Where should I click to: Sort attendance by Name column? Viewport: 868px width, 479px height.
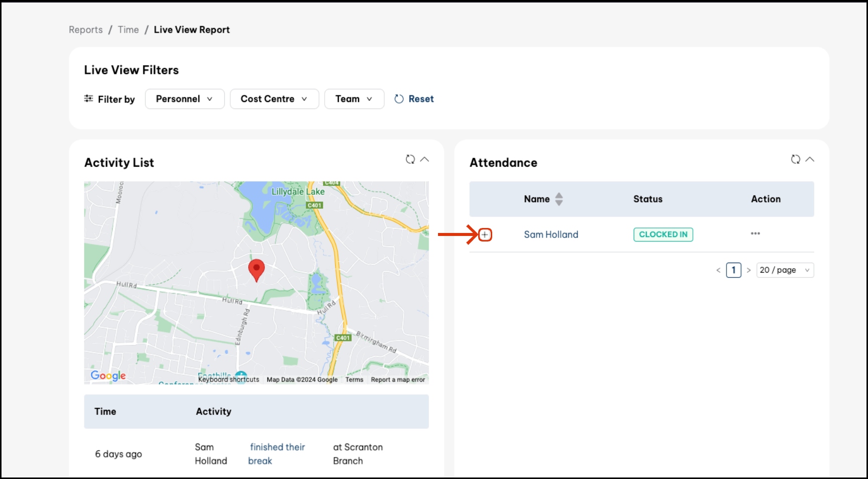click(558, 199)
